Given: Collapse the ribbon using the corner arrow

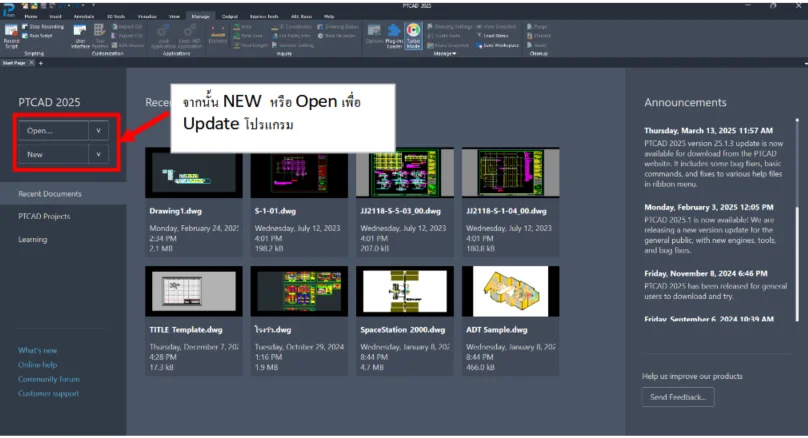Looking at the screenshot, I should (805, 63).
